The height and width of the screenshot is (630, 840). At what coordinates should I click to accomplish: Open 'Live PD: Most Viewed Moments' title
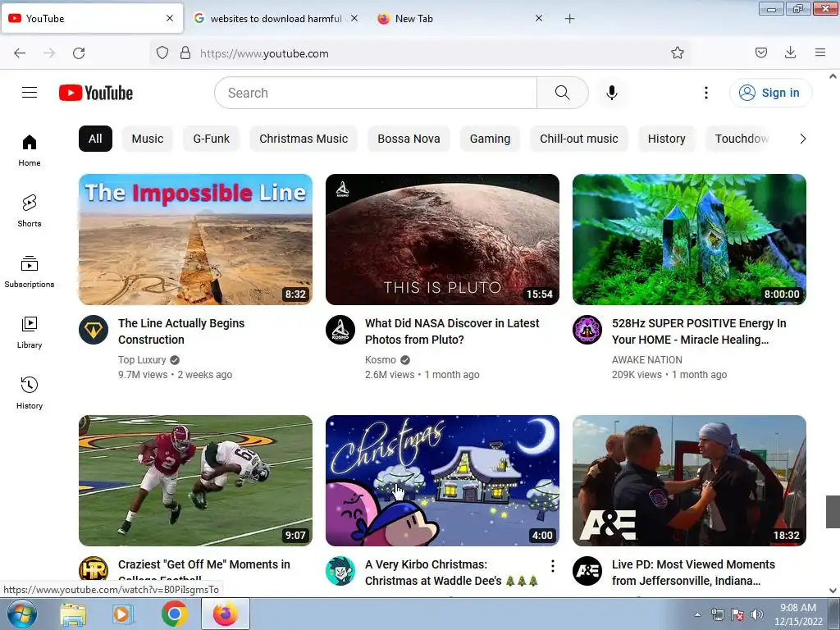(693, 573)
